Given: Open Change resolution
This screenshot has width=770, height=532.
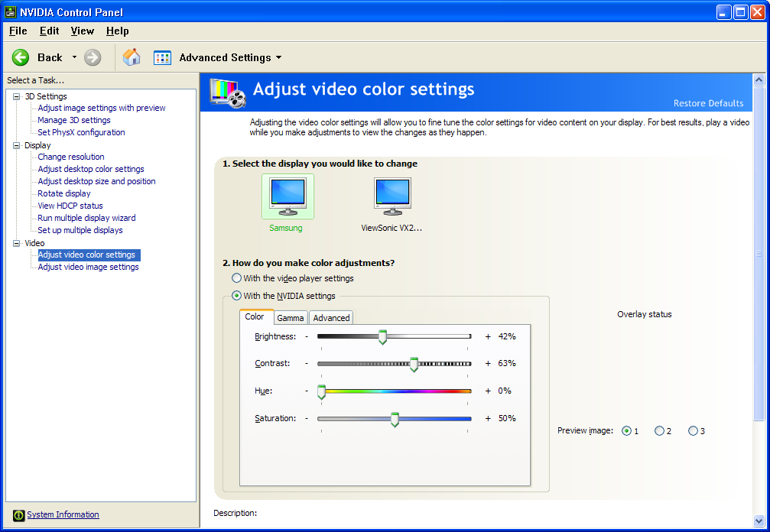Looking at the screenshot, I should pyautogui.click(x=71, y=157).
